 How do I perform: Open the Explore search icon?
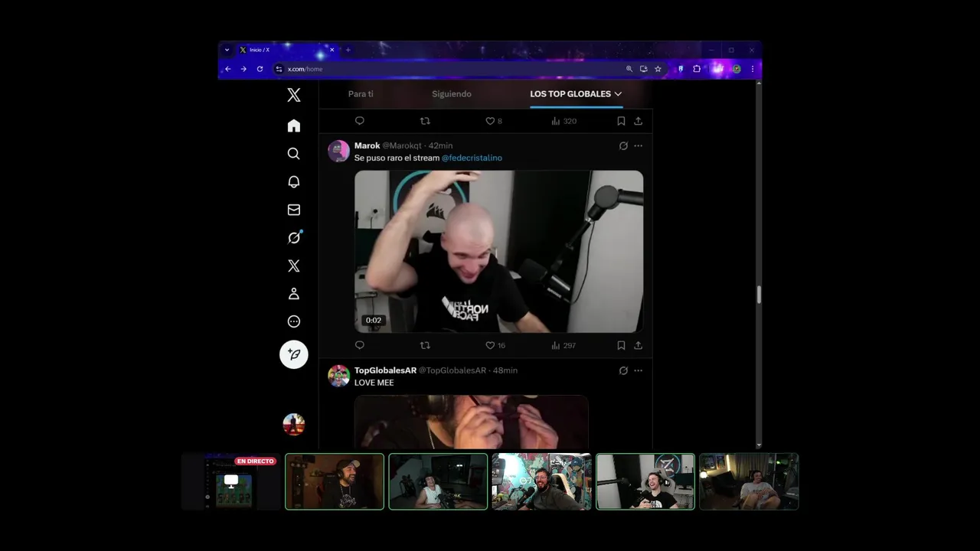coord(294,154)
